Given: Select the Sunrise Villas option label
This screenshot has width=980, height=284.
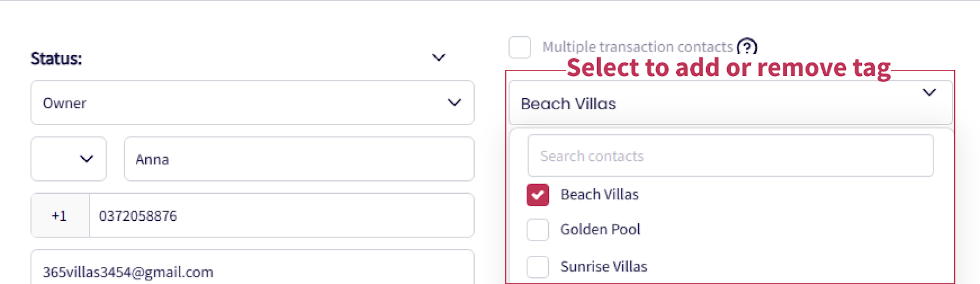Looking at the screenshot, I should point(603,267).
